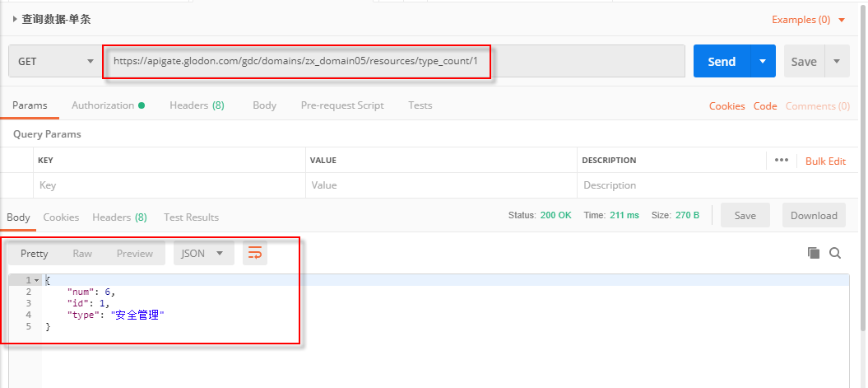Expand the 查询数据-单条 request title
868x388 pixels.
tap(15, 19)
